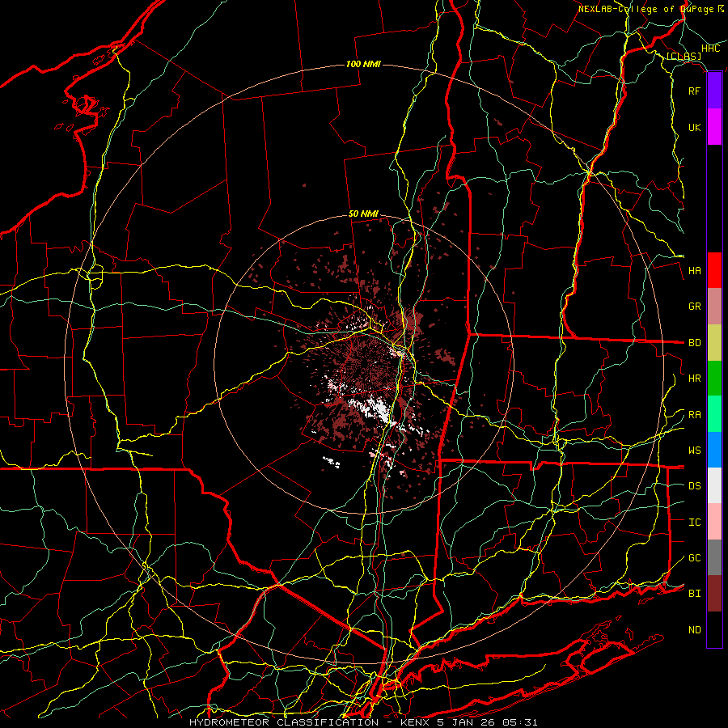Click the RF legend label
This screenshot has height=728, width=728.
(695, 91)
